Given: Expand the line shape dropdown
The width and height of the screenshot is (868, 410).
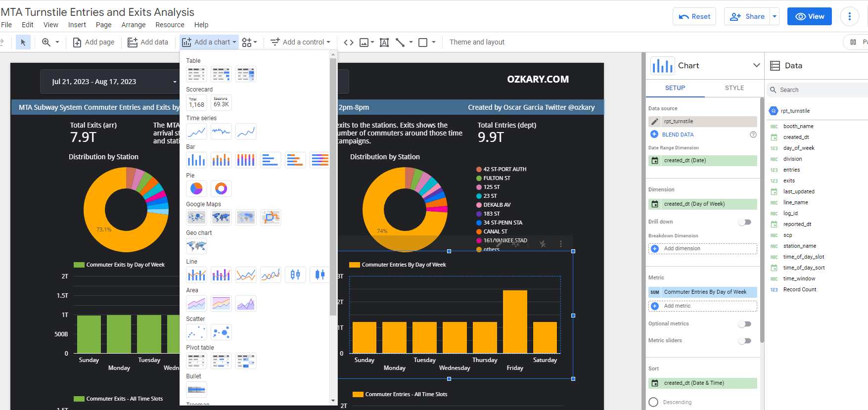Looking at the screenshot, I should 411,43.
